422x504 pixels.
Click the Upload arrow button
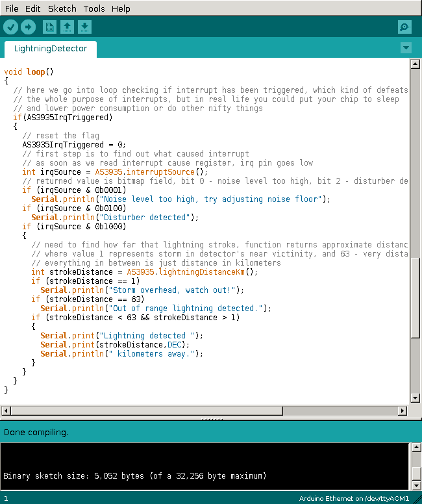(x=29, y=27)
